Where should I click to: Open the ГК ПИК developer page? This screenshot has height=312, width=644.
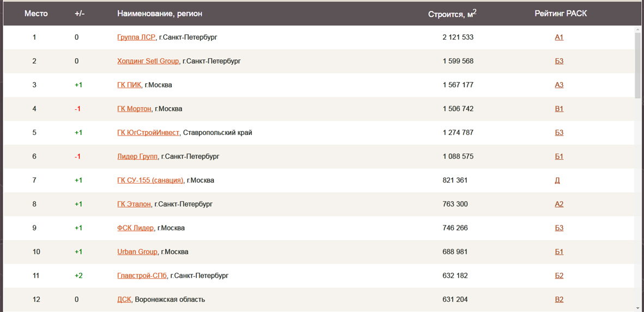129,85
